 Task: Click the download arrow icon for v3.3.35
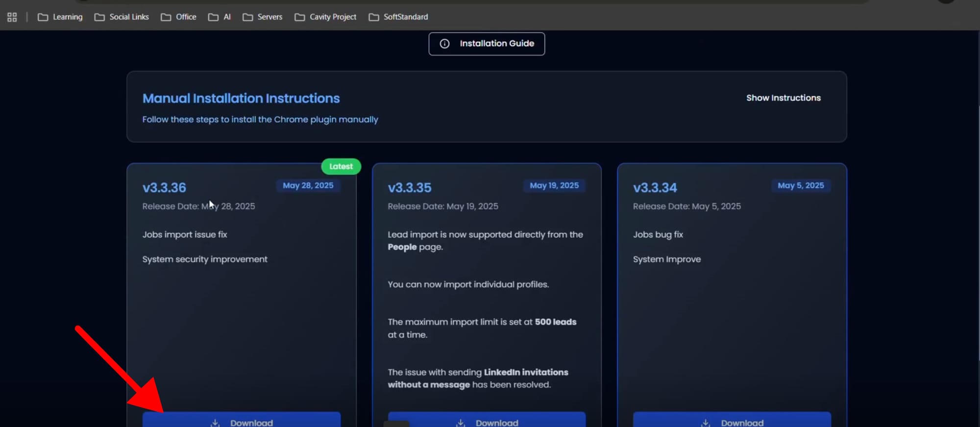(x=461, y=423)
